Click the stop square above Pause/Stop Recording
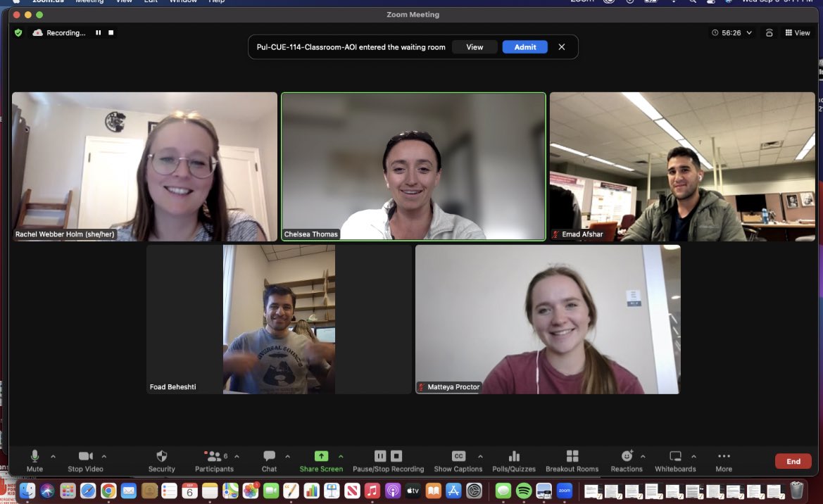 tap(396, 455)
